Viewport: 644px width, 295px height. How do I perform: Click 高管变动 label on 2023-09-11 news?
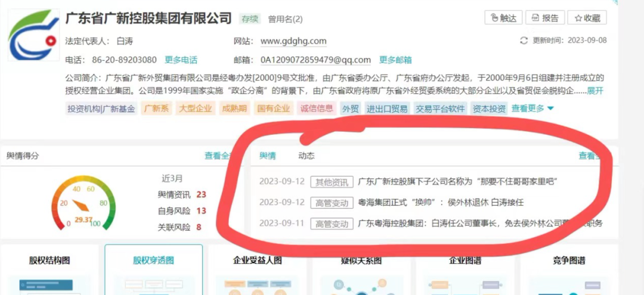(x=332, y=223)
